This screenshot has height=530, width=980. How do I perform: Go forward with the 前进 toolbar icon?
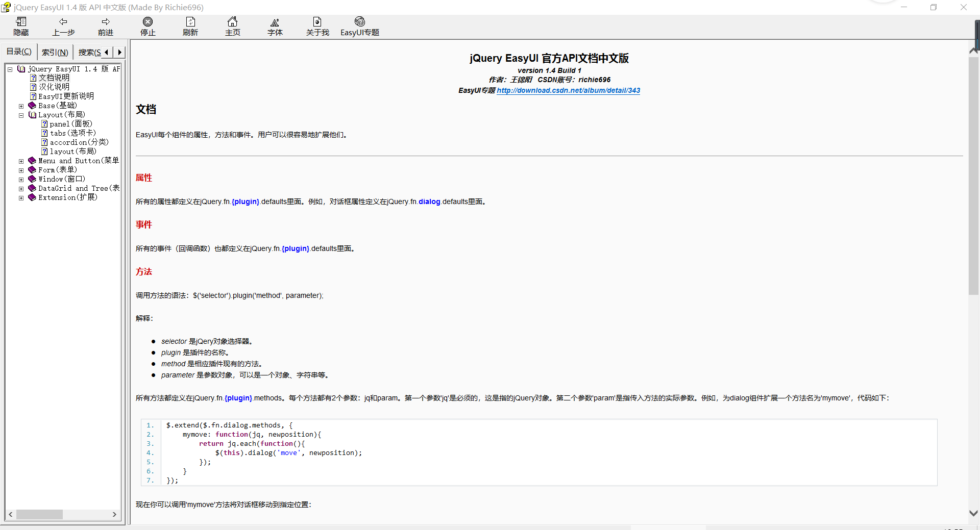(106, 21)
